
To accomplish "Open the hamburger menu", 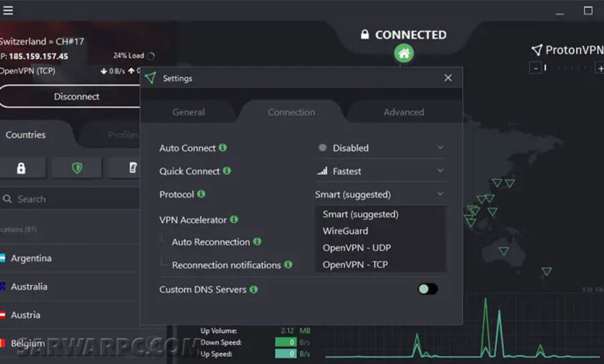I will click(8, 10).
